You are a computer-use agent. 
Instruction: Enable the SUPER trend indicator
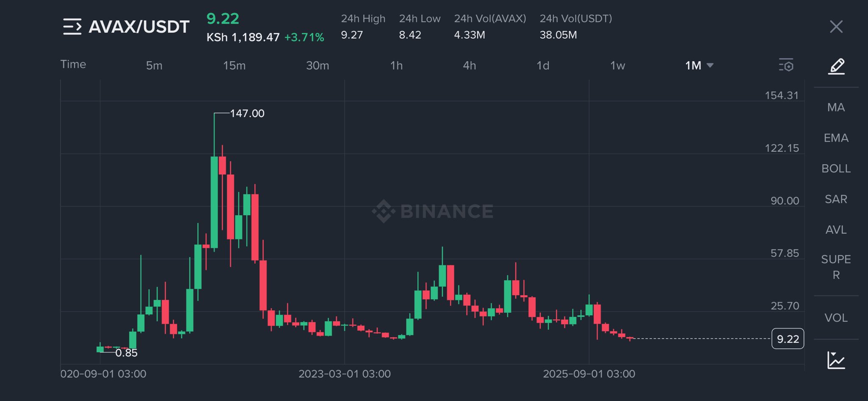(x=836, y=267)
